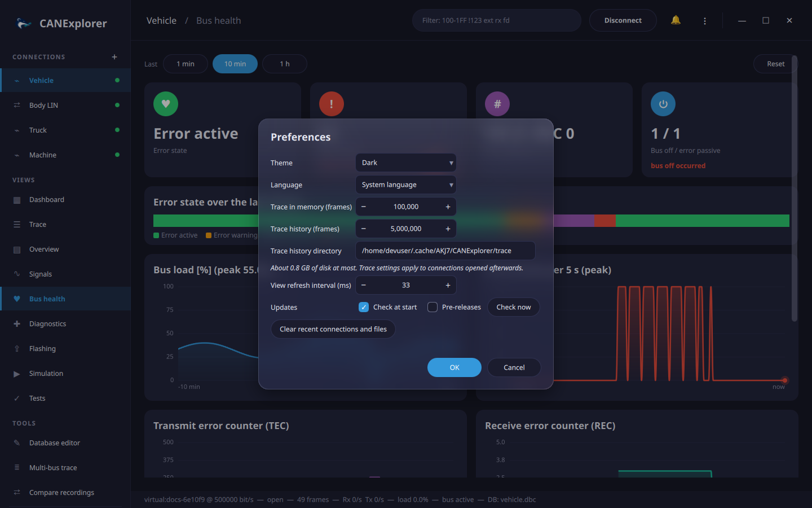Image resolution: width=812 pixels, height=508 pixels.
Task: Open the Database editor tool
Action: coord(65,443)
